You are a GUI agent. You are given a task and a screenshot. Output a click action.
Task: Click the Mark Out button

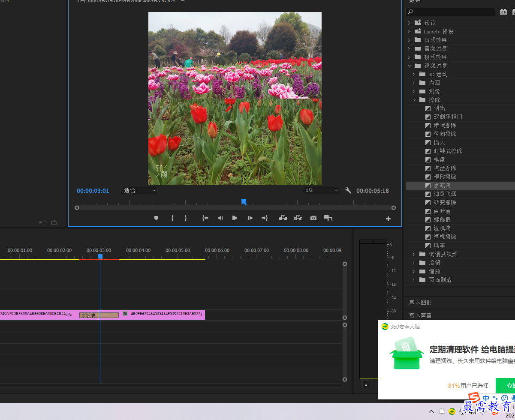click(186, 218)
